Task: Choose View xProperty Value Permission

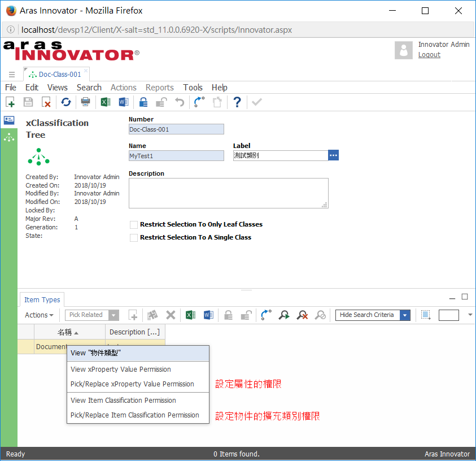Action: (x=138, y=369)
